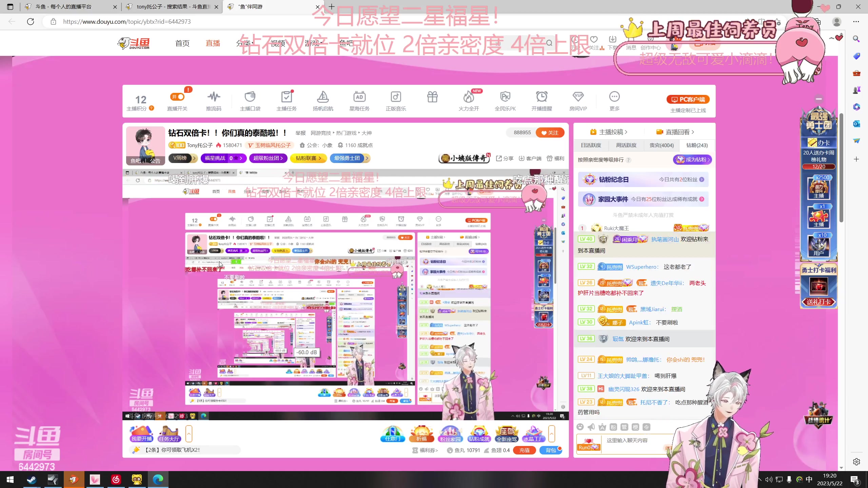This screenshot has width=868, height=488.
Task: Click the page vertical scrollbar
Action: pyautogui.click(x=841, y=168)
